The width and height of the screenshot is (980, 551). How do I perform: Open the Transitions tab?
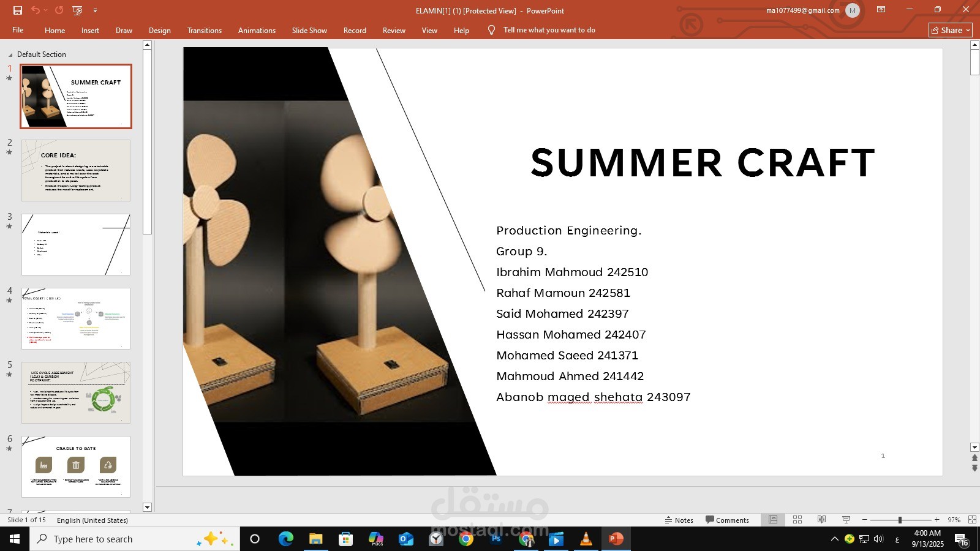coord(205,30)
